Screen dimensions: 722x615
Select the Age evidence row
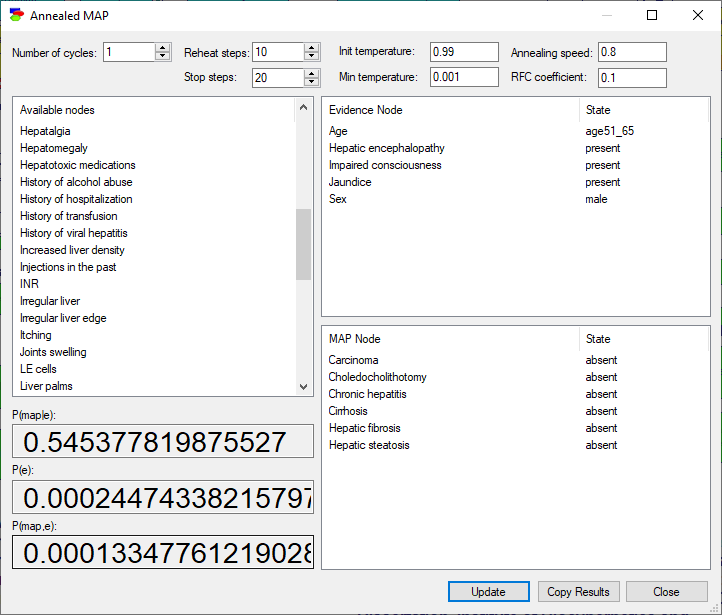point(516,131)
